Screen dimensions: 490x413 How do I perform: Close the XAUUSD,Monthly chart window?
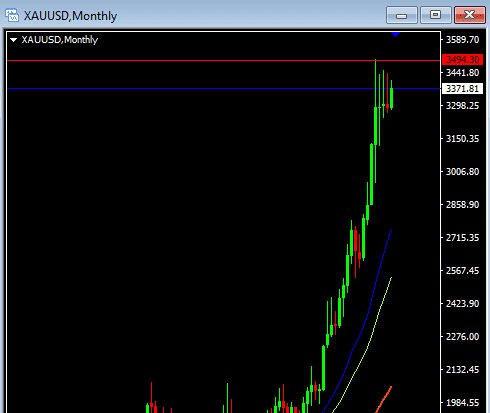pyautogui.click(x=469, y=15)
